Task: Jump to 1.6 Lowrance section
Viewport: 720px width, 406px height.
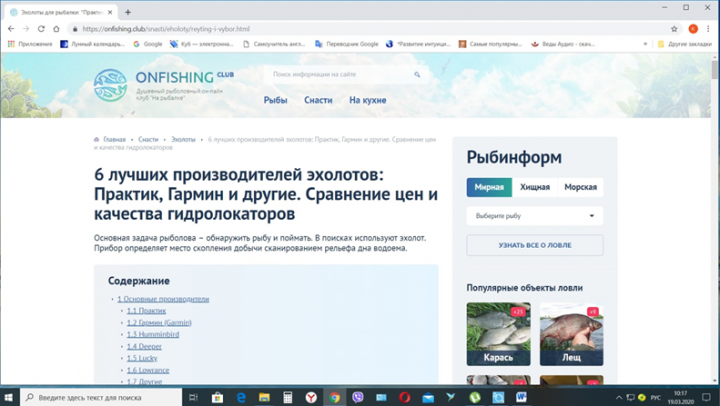Action: pyautogui.click(x=148, y=370)
